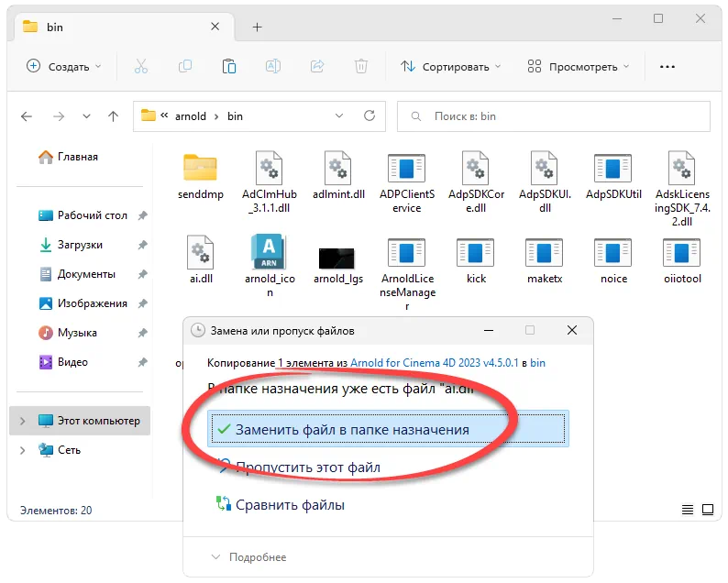Open the Создать (New) menu
The width and height of the screenshot is (728, 583).
click(64, 67)
